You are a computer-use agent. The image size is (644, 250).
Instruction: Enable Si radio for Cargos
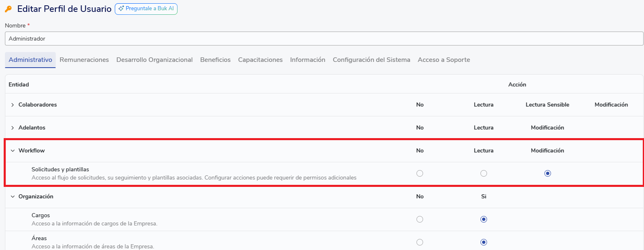tap(484, 219)
